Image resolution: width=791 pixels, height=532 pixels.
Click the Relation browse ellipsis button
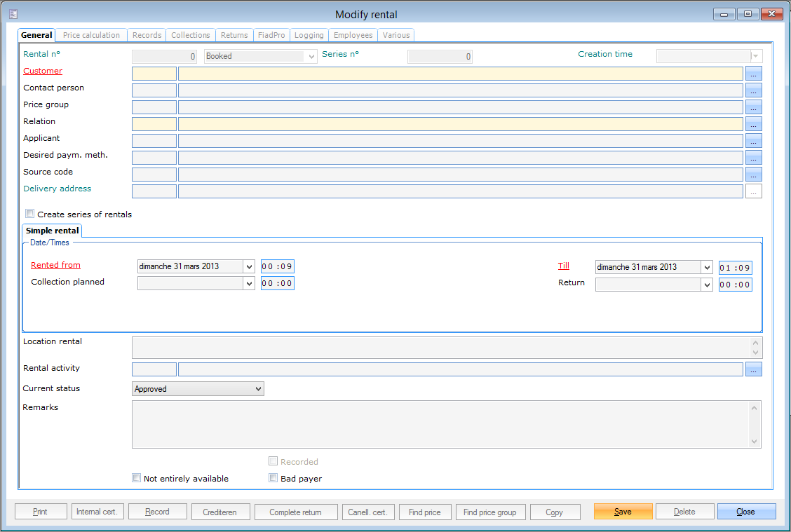coord(753,124)
